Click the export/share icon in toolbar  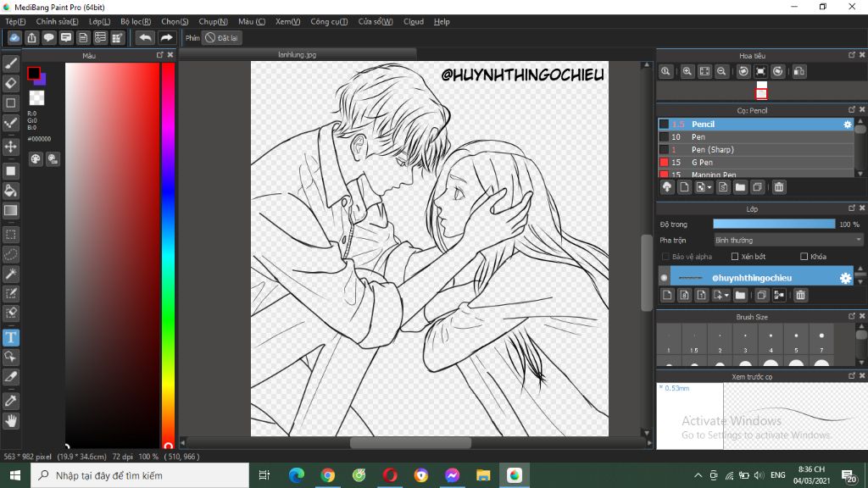[x=31, y=37]
